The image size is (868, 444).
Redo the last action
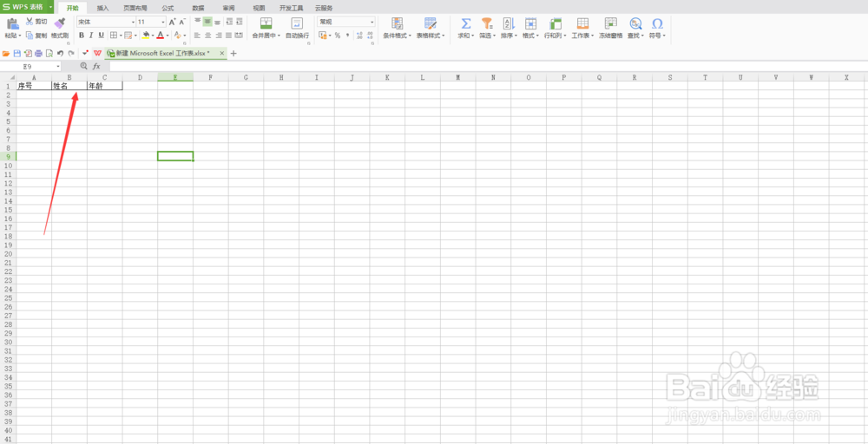point(71,54)
